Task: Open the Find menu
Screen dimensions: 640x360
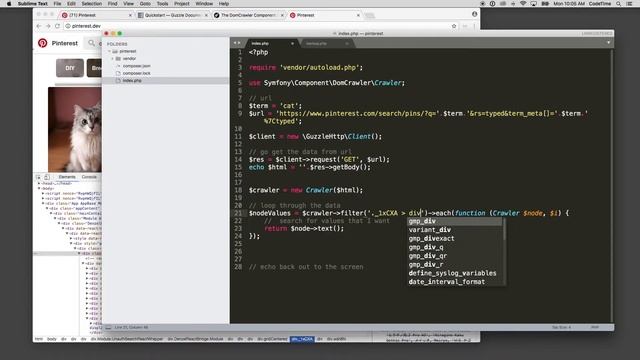Action: (113, 4)
